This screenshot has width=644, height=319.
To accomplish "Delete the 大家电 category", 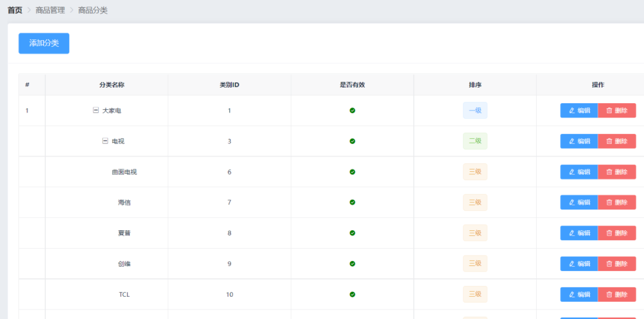I will 617,110.
